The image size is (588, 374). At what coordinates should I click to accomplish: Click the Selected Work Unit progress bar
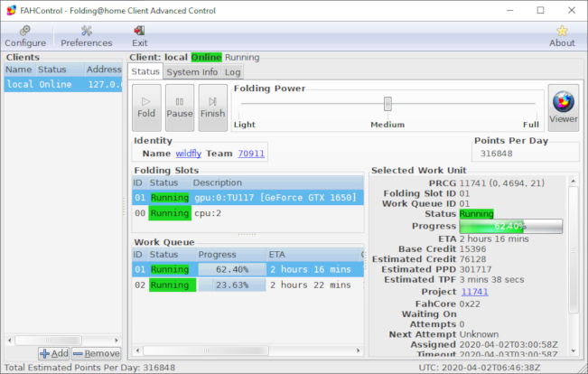(510, 226)
